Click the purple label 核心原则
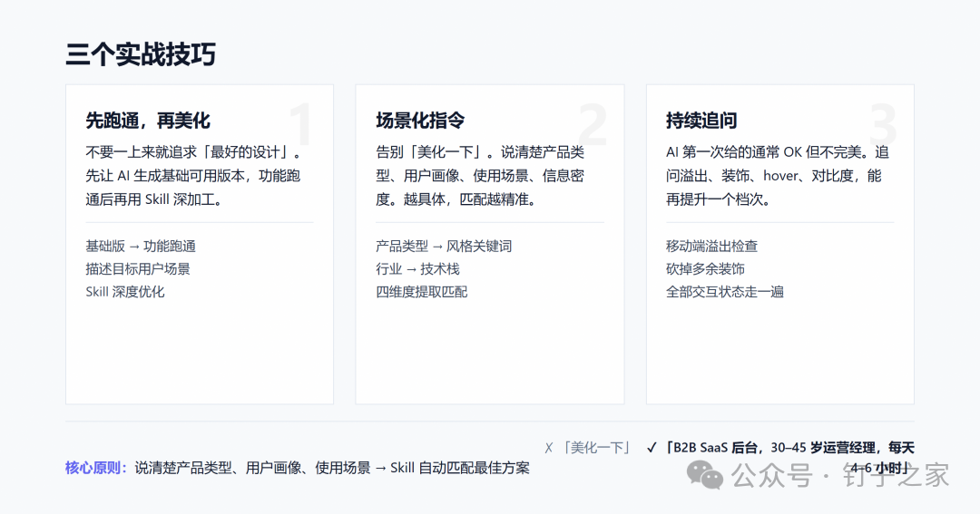The height and width of the screenshot is (514, 980). (96, 468)
